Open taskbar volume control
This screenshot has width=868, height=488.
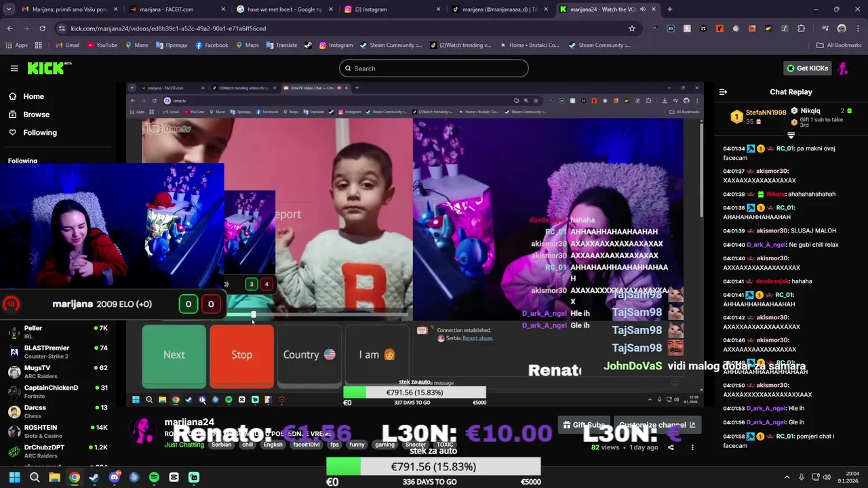pos(827,477)
